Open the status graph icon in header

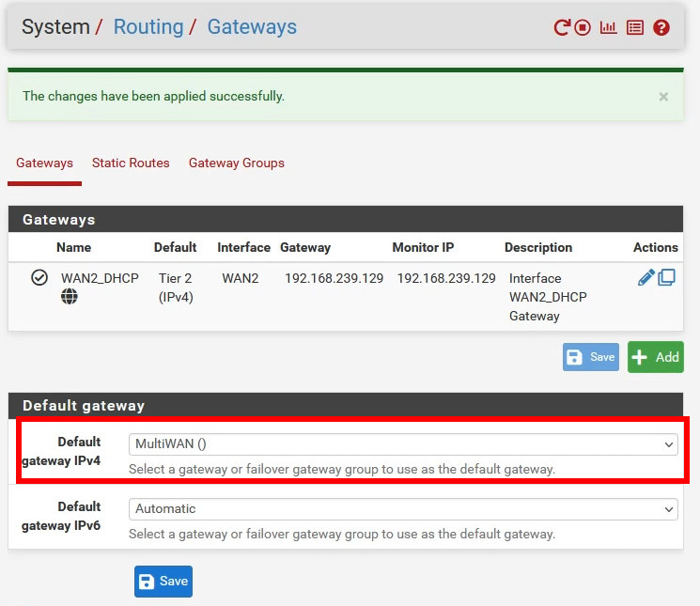tap(609, 27)
